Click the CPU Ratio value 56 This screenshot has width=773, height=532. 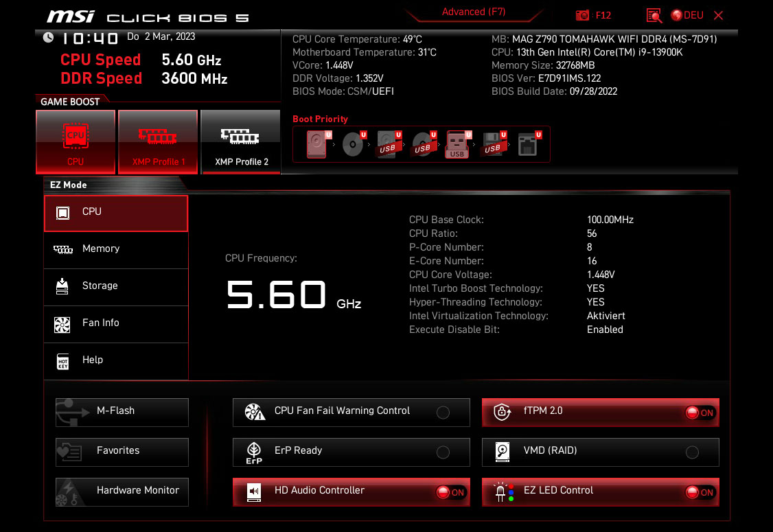(592, 233)
